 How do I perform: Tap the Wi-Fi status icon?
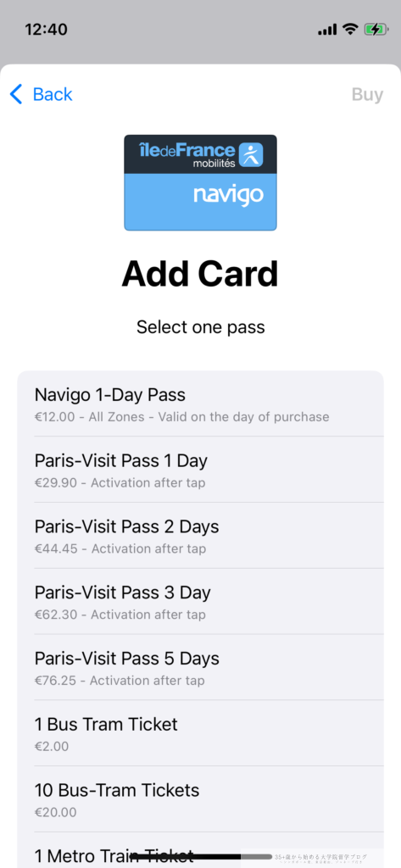tap(350, 29)
